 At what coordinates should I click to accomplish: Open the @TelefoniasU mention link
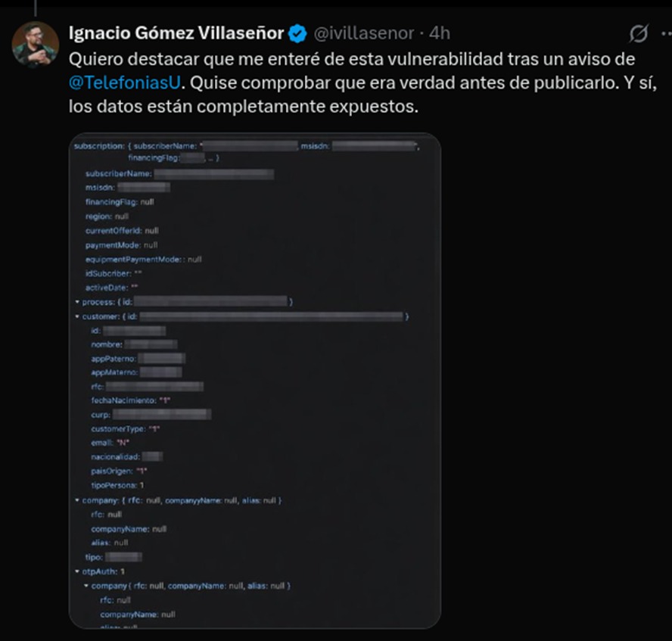(125, 82)
